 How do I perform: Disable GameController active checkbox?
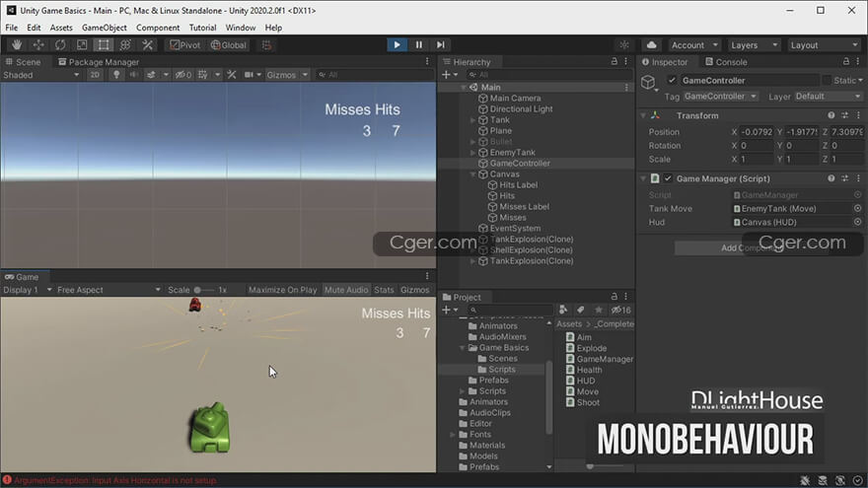(672, 80)
